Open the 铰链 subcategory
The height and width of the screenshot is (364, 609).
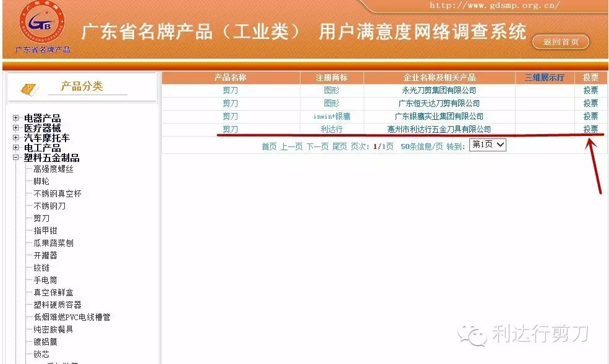pos(41,268)
